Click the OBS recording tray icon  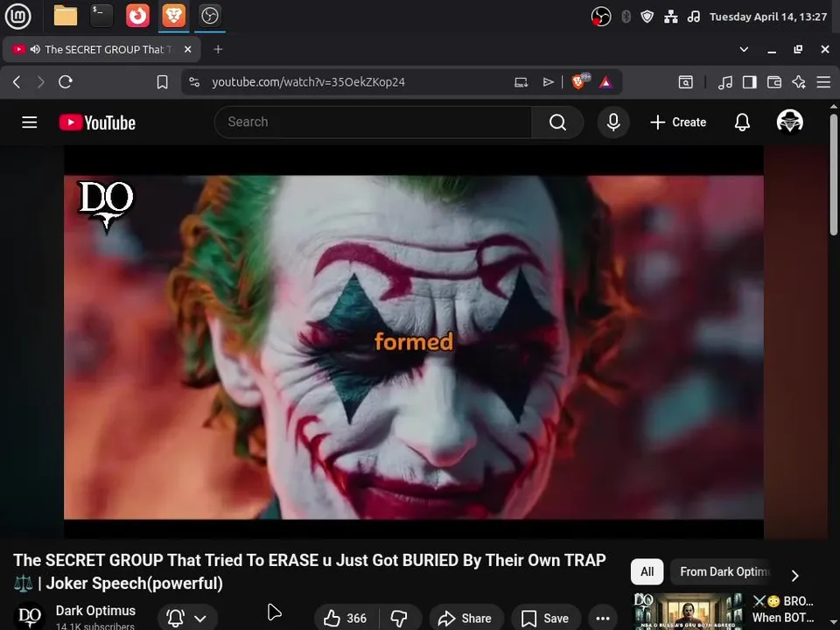click(600, 17)
